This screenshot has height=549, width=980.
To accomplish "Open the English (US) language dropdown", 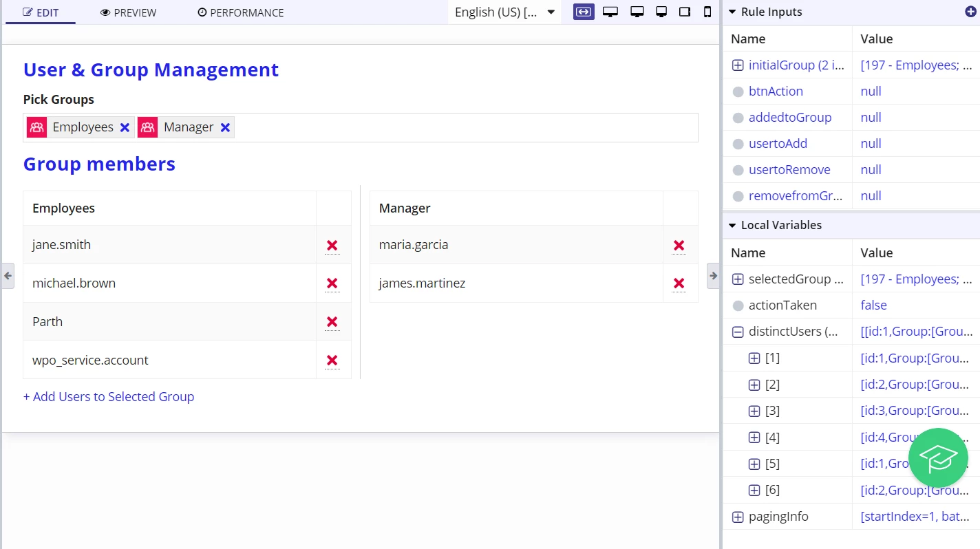I will point(504,12).
